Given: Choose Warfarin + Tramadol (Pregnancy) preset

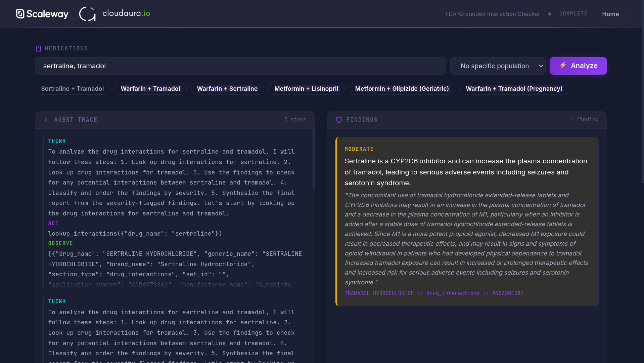Looking at the screenshot, I should (514, 89).
